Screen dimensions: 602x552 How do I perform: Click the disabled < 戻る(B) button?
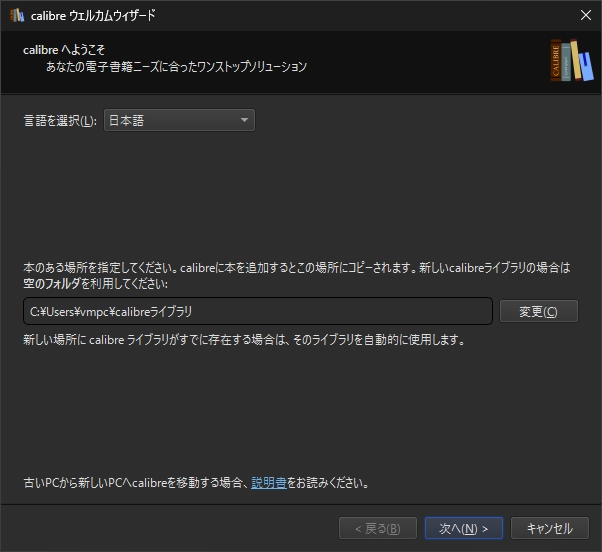click(x=378, y=528)
